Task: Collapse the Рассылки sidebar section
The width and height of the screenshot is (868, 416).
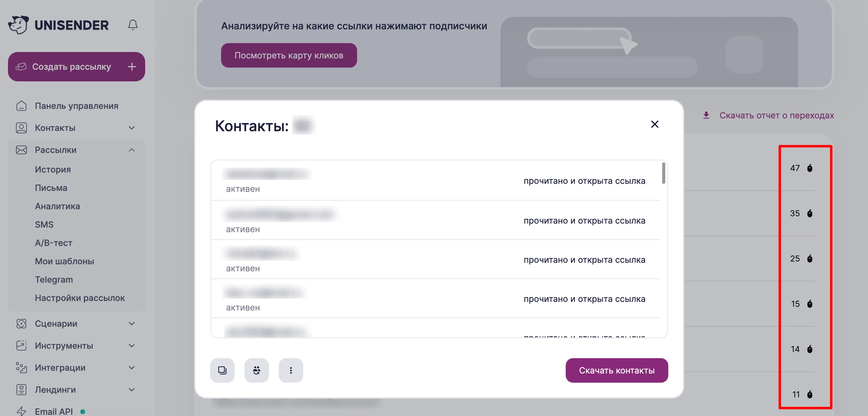Action: tap(132, 150)
